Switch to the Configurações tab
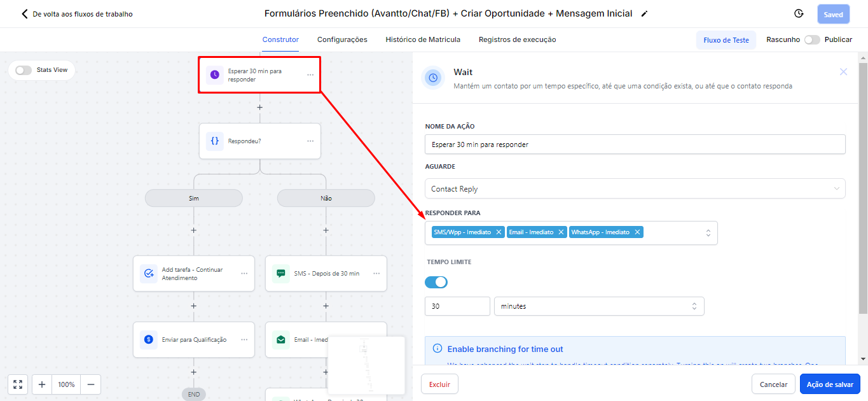 (x=342, y=39)
